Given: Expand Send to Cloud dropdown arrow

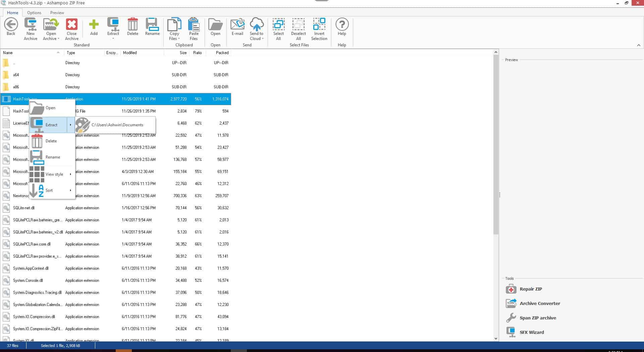Looking at the screenshot, I should coord(263,39).
